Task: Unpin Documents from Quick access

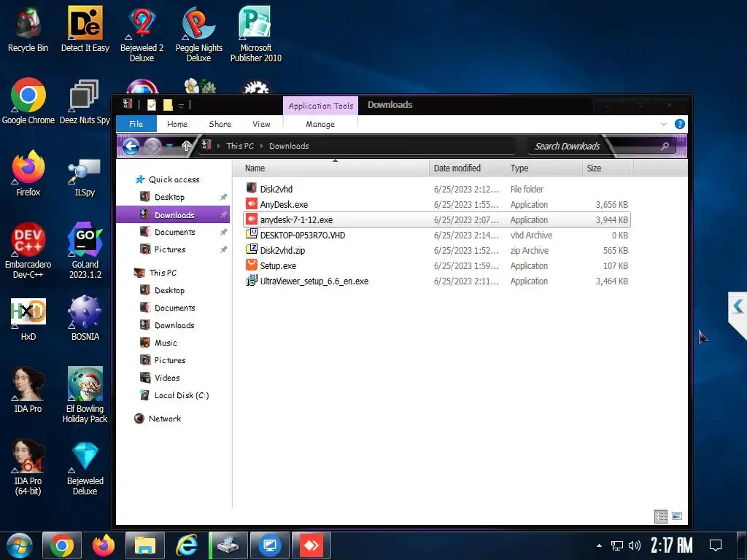Action: [223, 232]
